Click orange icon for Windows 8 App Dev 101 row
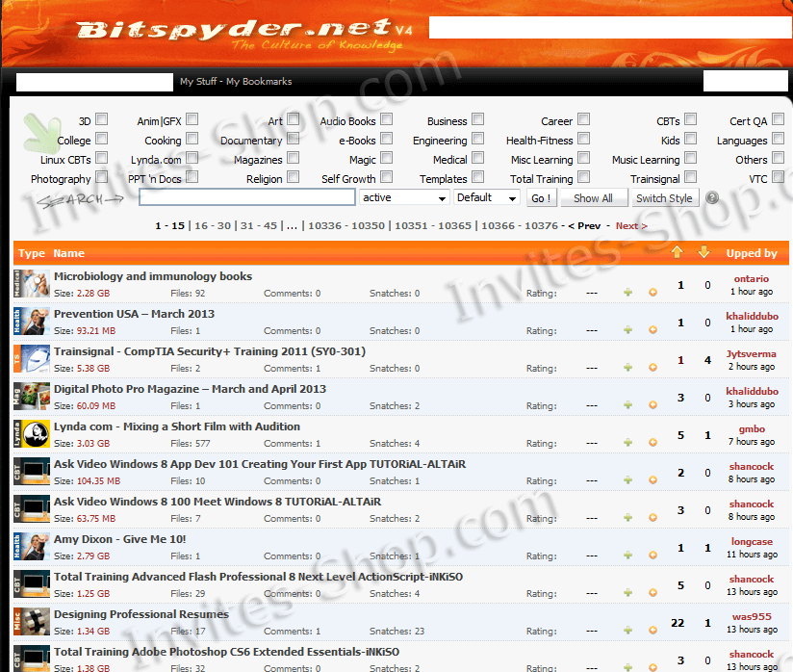The height and width of the screenshot is (672, 793). [x=652, y=479]
